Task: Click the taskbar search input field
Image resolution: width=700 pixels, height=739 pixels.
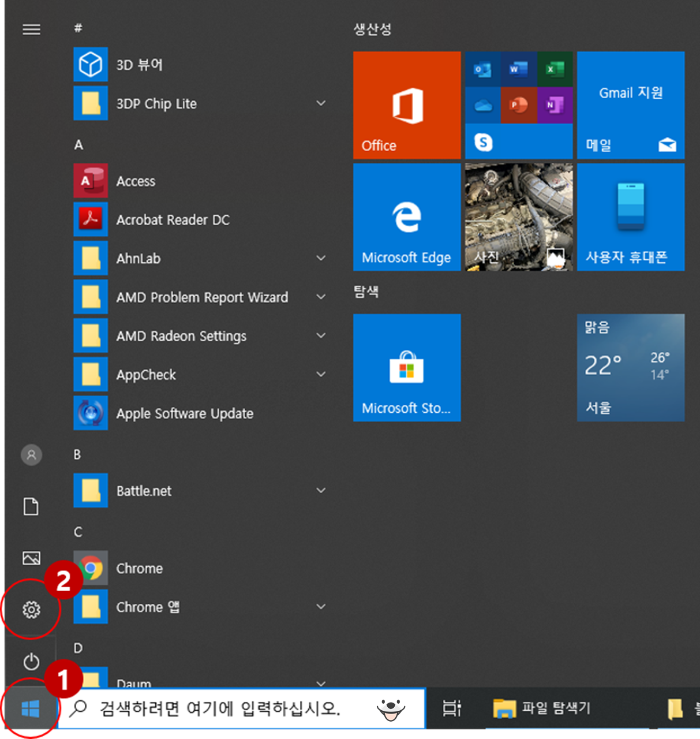Action: point(242,708)
